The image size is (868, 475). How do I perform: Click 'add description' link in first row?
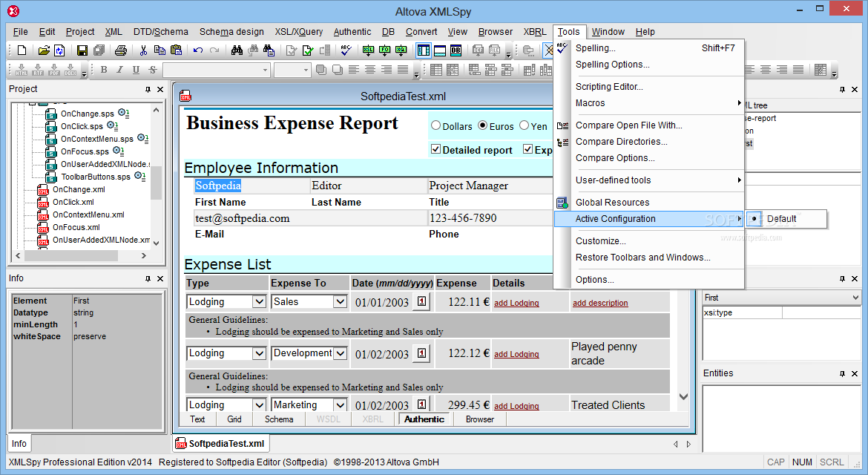pos(600,303)
